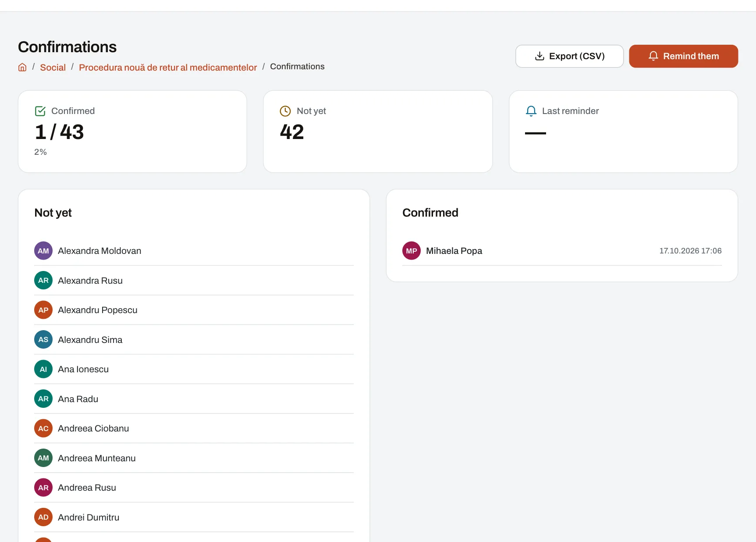Click the AR avatar beside Alexandra Rusu
The width and height of the screenshot is (756, 542).
point(43,280)
